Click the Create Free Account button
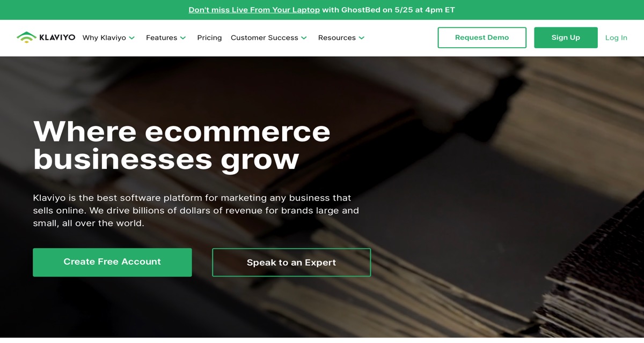This screenshot has width=644, height=343. click(x=112, y=262)
